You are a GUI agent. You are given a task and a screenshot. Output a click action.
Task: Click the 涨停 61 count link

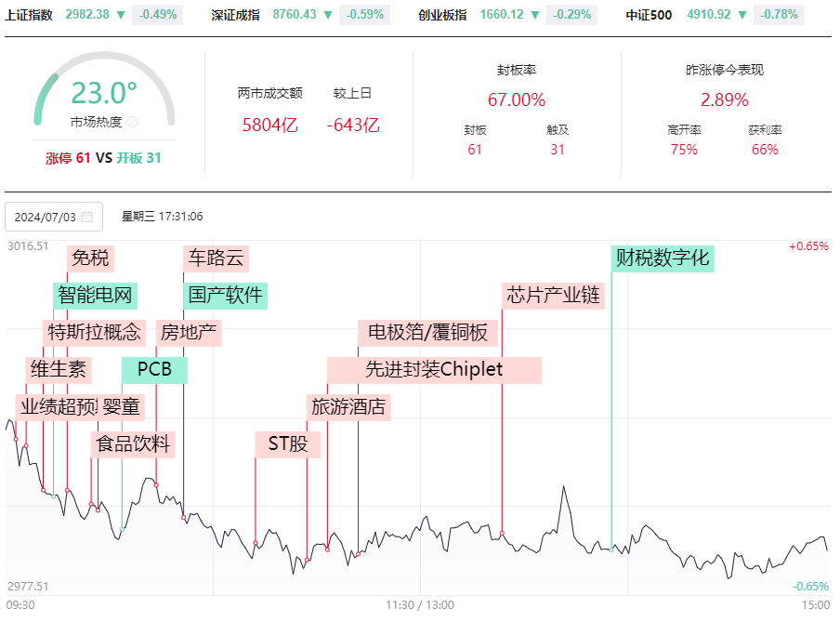pos(68,158)
